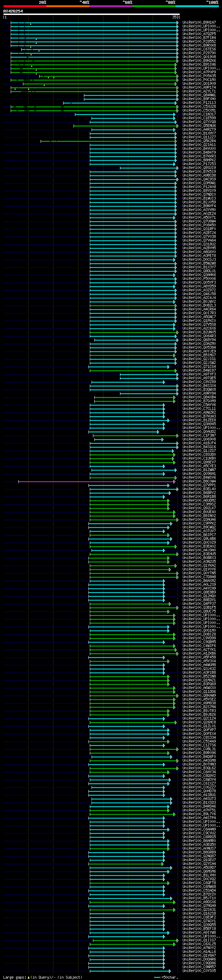Select the UniRef100_B6BRY2 entry

point(199,493)
